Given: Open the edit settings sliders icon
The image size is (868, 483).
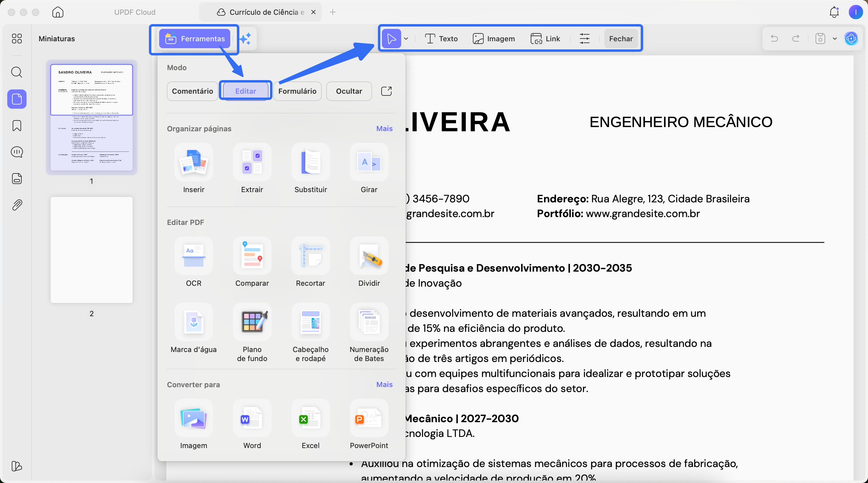Looking at the screenshot, I should (x=584, y=39).
